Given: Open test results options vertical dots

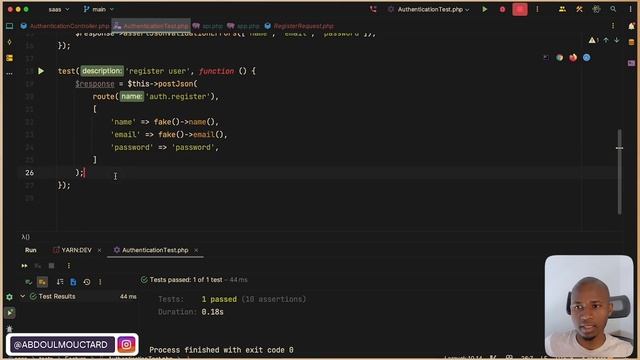Looking at the screenshot, I should click(100, 282).
